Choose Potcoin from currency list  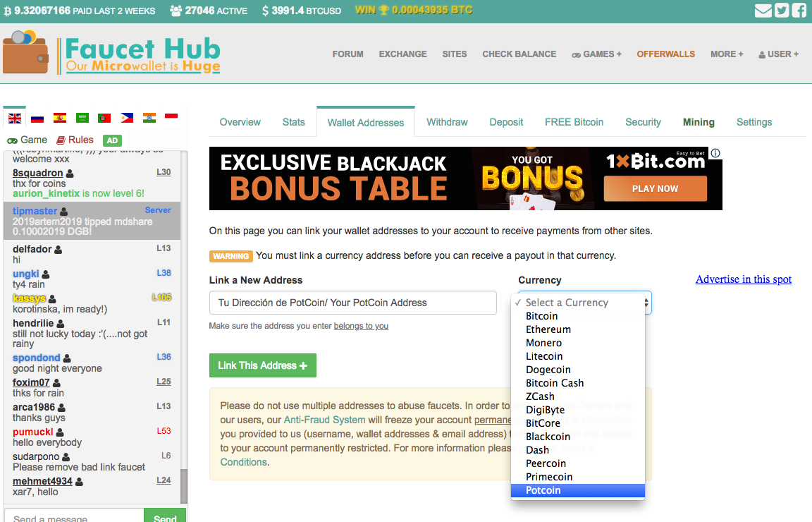click(x=578, y=490)
